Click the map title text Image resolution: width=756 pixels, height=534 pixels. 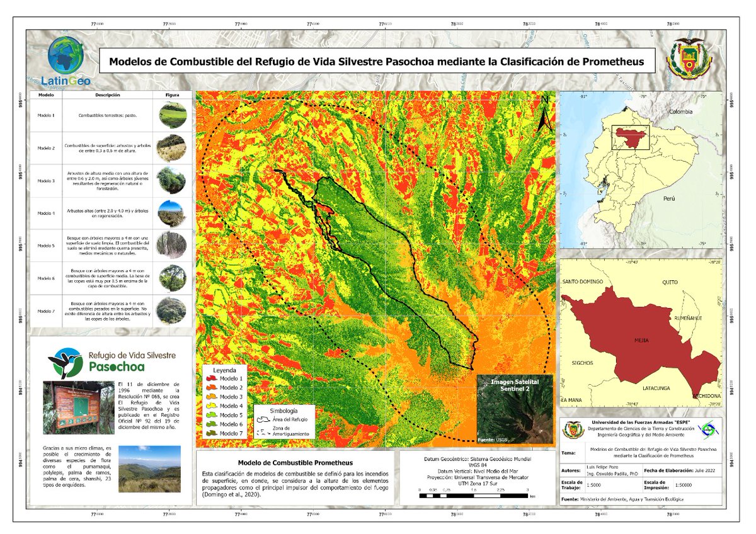click(x=377, y=62)
